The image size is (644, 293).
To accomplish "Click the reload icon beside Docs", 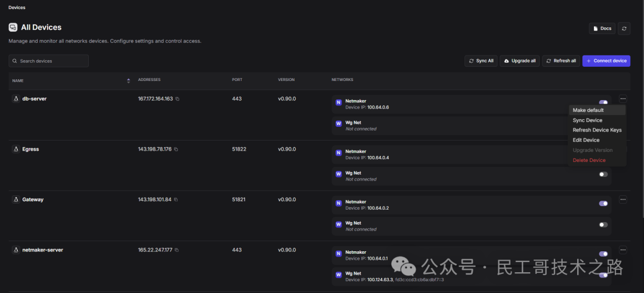I will [624, 29].
